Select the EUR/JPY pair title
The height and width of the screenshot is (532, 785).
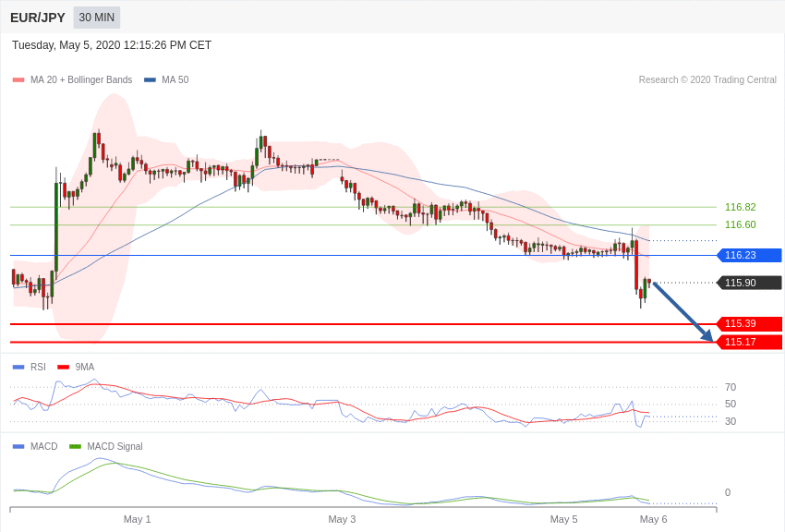pos(38,18)
